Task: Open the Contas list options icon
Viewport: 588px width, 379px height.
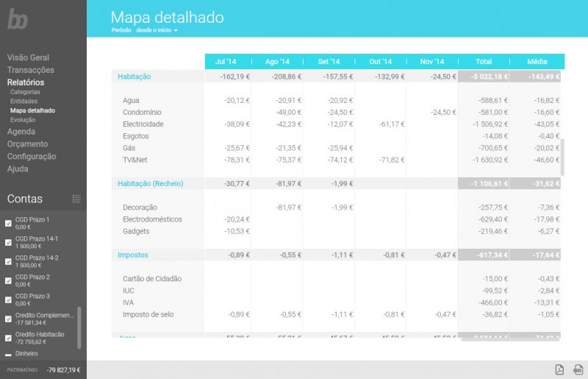Action: (x=76, y=199)
